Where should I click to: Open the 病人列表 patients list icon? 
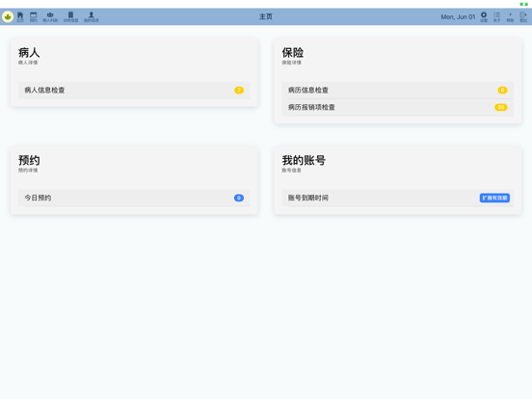tap(50, 16)
